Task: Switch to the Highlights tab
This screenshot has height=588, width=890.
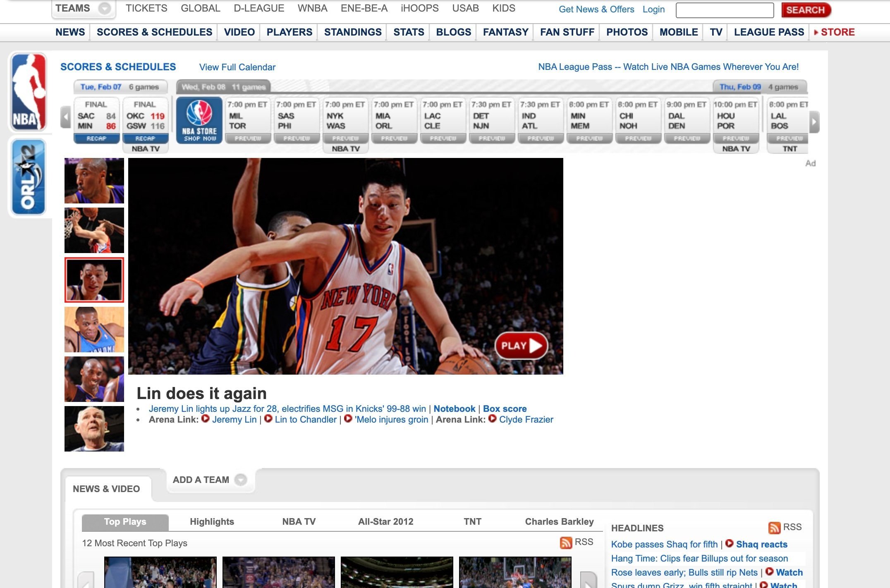Action: click(x=212, y=522)
